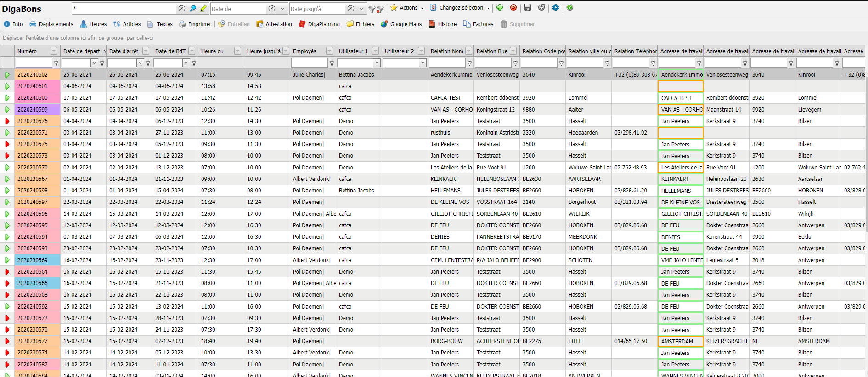Sort by the 'Heure jusqu'à' column header
This screenshot has width=868, height=377.
pos(264,51)
